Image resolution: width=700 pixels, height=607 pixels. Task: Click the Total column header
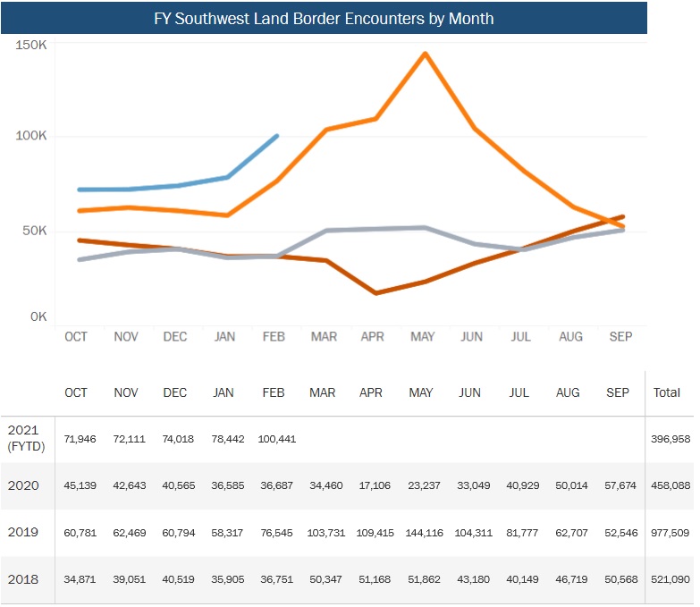click(x=667, y=392)
